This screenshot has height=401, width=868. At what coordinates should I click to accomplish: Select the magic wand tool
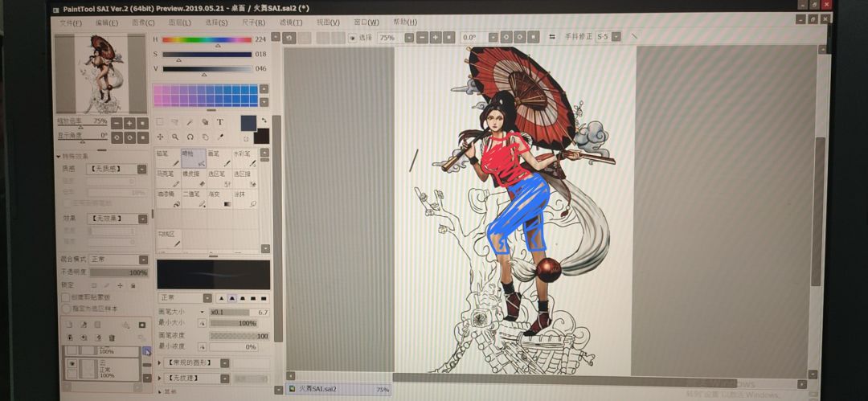[x=190, y=122]
